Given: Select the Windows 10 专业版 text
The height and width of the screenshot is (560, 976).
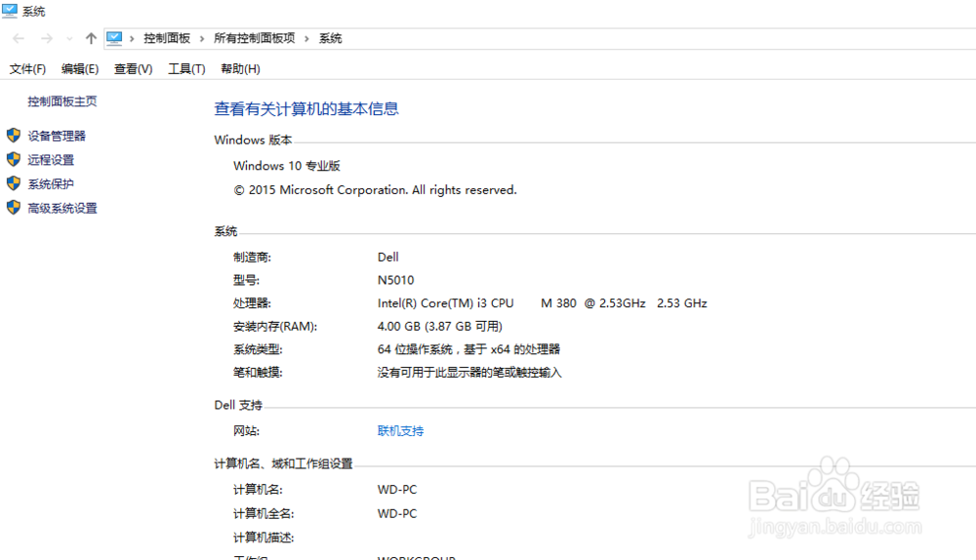Looking at the screenshot, I should (286, 166).
